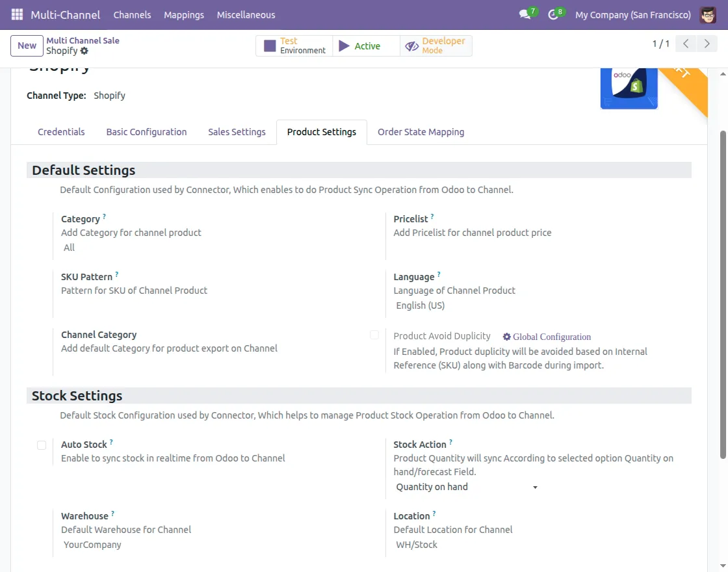
Task: Open the apps menu grid icon
Action: coord(16,14)
